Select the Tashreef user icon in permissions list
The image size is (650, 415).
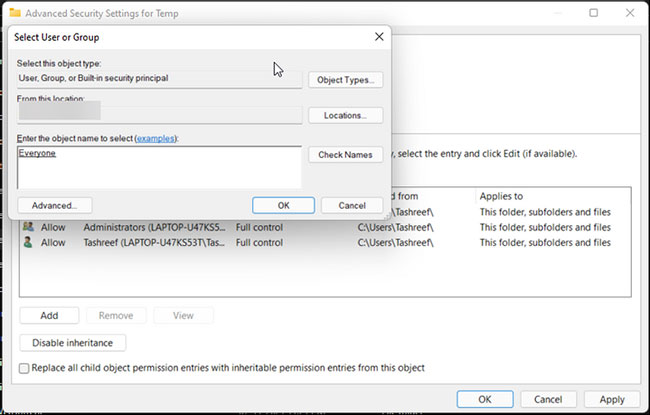point(28,242)
